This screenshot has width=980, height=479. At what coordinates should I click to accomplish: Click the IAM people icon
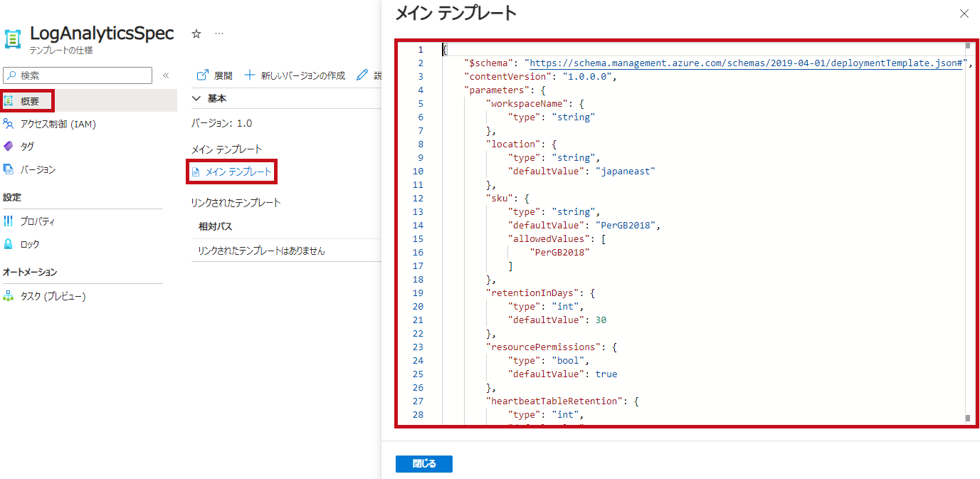point(9,124)
